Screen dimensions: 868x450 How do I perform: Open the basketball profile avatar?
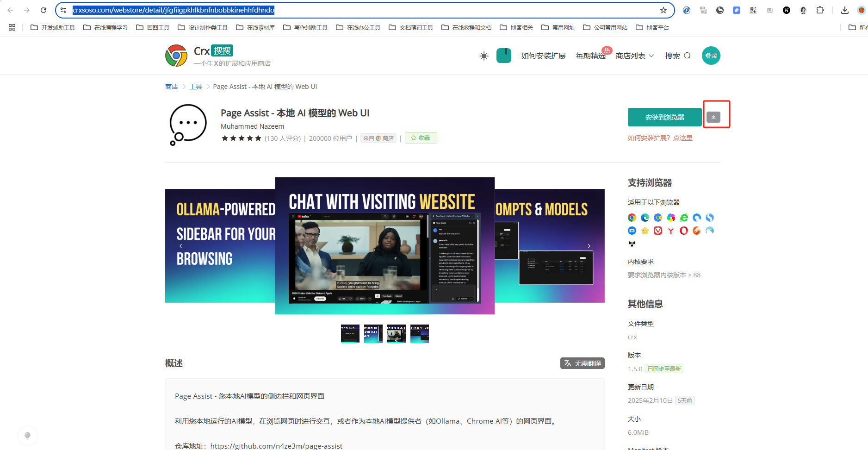tap(862, 10)
